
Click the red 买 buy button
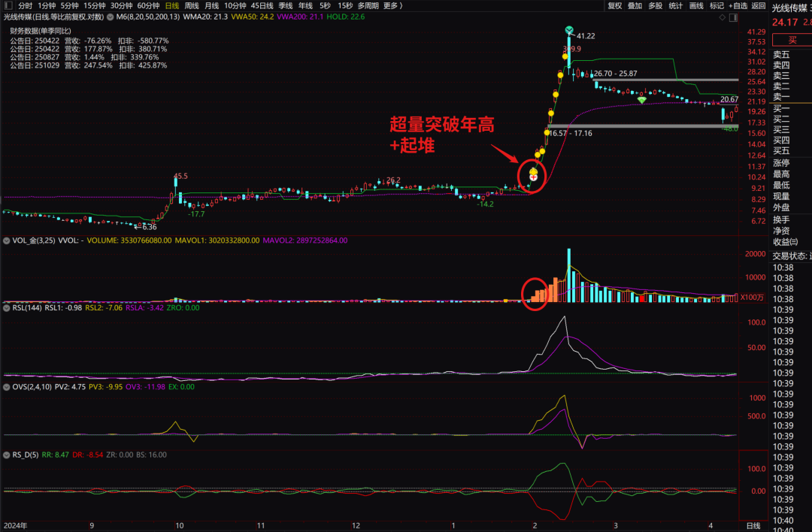pos(792,40)
